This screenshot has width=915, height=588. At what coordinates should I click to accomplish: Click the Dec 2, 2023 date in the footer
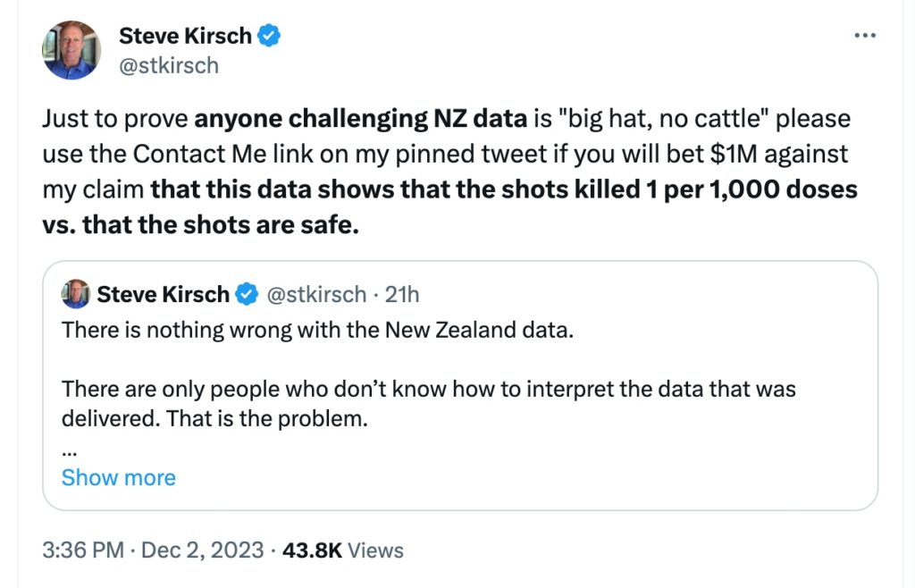[x=204, y=550]
